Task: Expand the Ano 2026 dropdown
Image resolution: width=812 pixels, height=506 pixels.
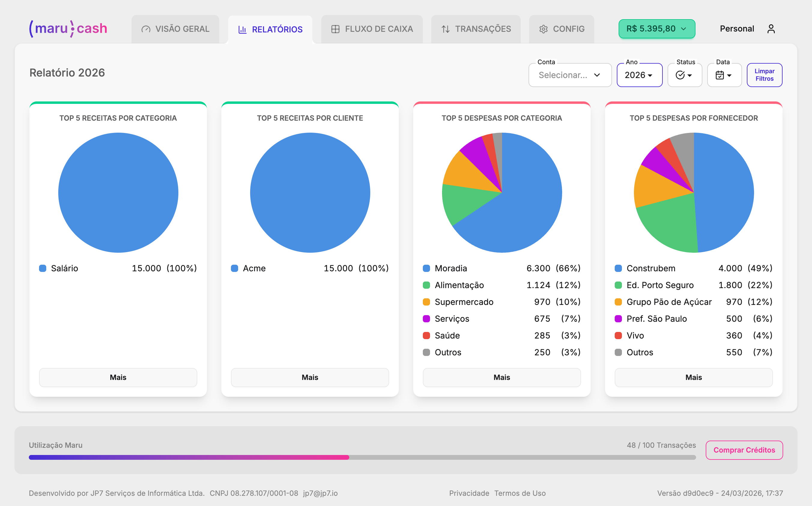Action: coord(639,75)
